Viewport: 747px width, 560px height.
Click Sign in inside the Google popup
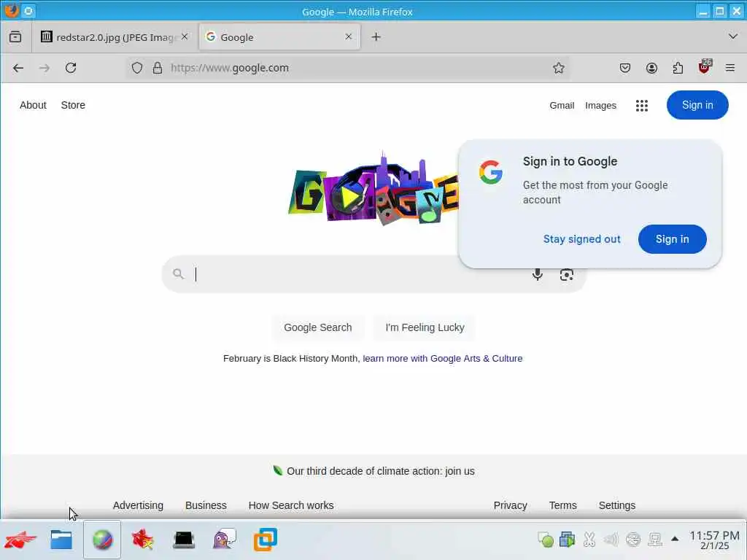pos(672,239)
